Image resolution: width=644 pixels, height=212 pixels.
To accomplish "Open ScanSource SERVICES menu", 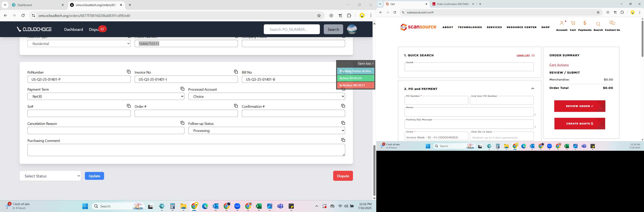I will [494, 27].
